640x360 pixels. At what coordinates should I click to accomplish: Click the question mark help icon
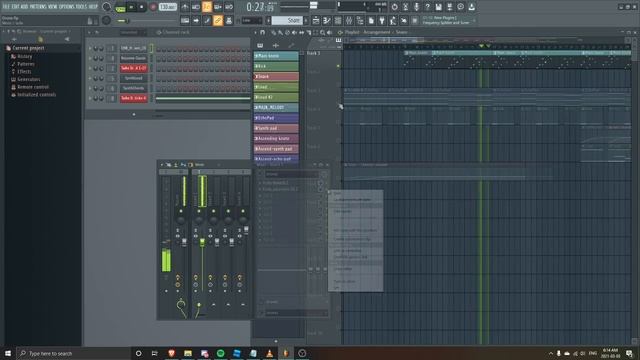point(427,7)
